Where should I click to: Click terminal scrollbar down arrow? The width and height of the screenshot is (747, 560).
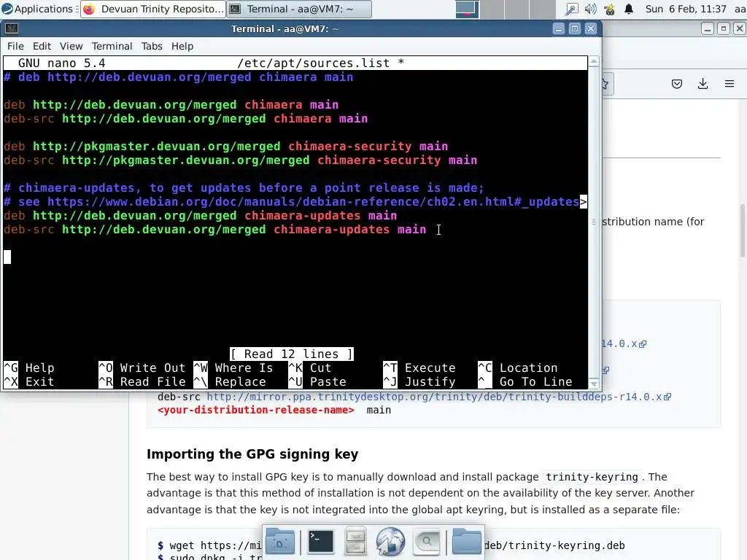[x=594, y=384]
